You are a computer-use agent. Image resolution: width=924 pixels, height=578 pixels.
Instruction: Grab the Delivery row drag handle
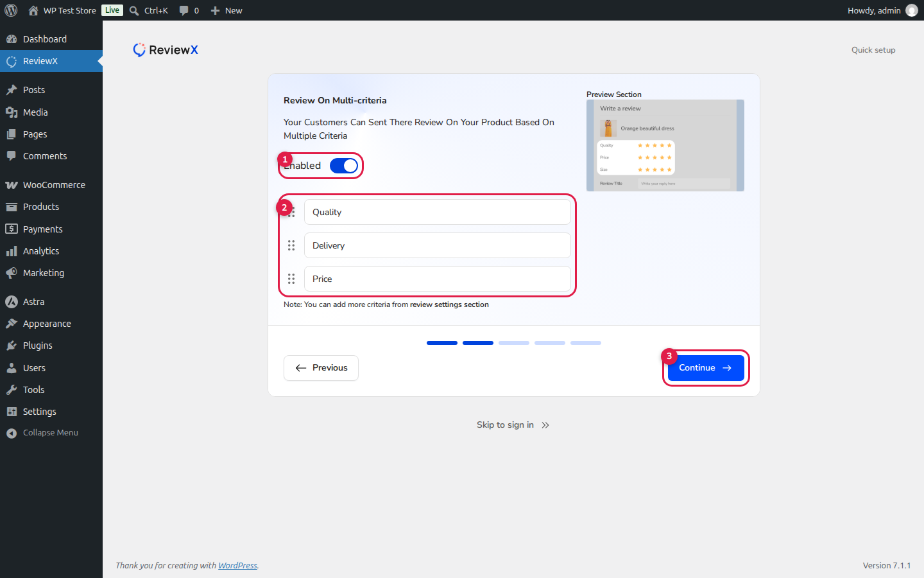tap(291, 245)
